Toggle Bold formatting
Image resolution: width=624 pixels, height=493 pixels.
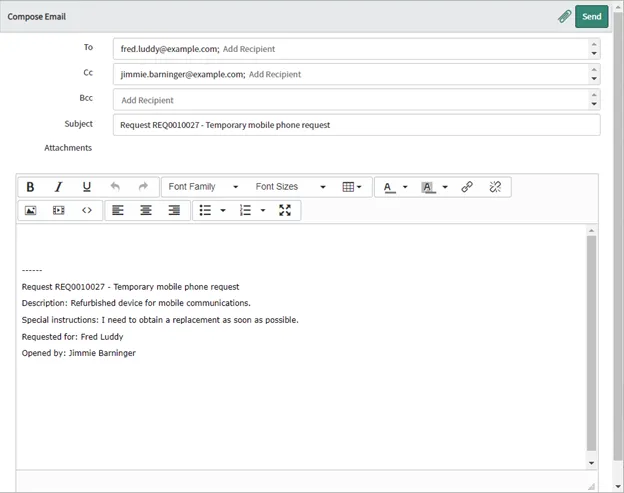[x=30, y=187]
